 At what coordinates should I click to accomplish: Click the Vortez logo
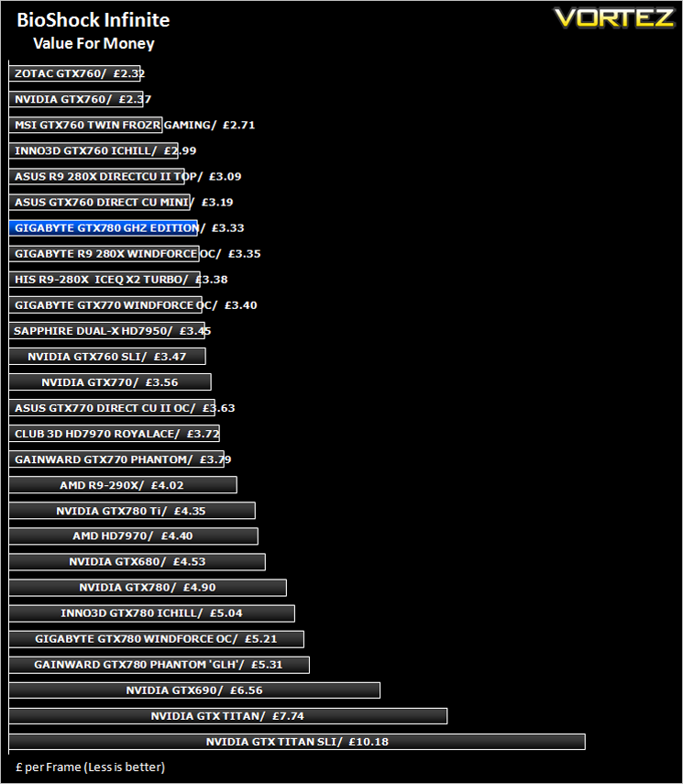tap(614, 18)
